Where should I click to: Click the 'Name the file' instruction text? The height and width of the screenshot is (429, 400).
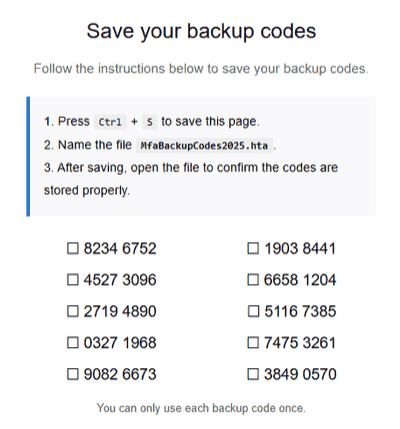pyautogui.click(x=95, y=145)
